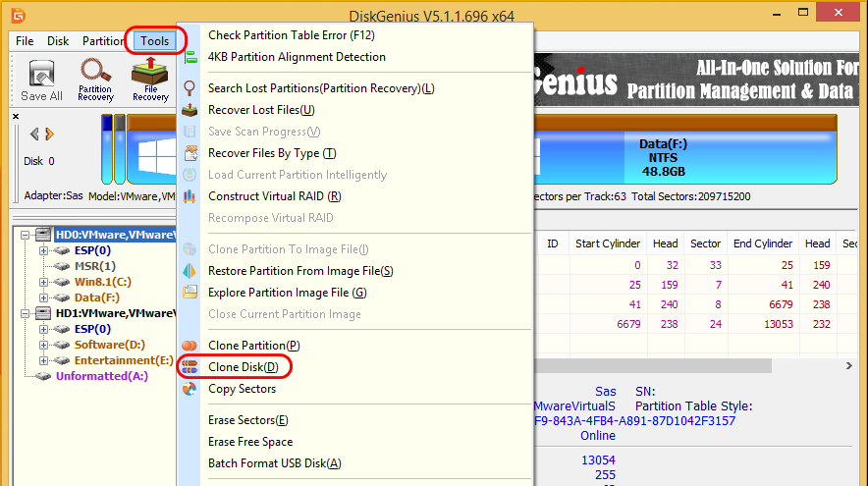Open the Disk menu

pos(58,41)
